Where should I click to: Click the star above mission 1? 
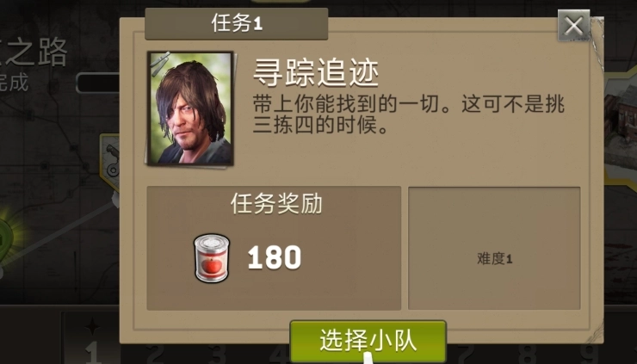(92, 325)
